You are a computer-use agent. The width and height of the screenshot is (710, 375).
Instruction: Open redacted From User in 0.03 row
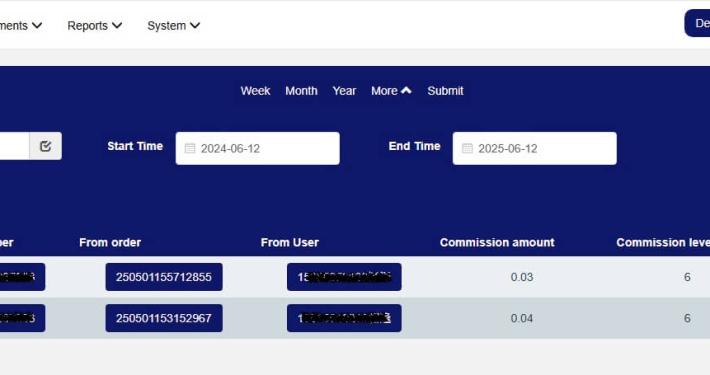pyautogui.click(x=344, y=277)
